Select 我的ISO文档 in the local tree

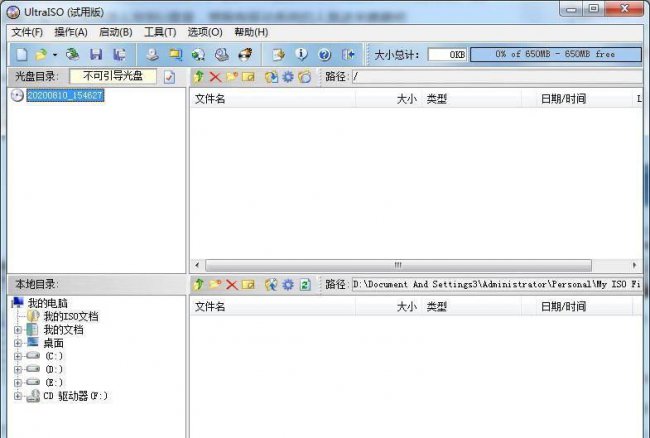(x=71, y=317)
